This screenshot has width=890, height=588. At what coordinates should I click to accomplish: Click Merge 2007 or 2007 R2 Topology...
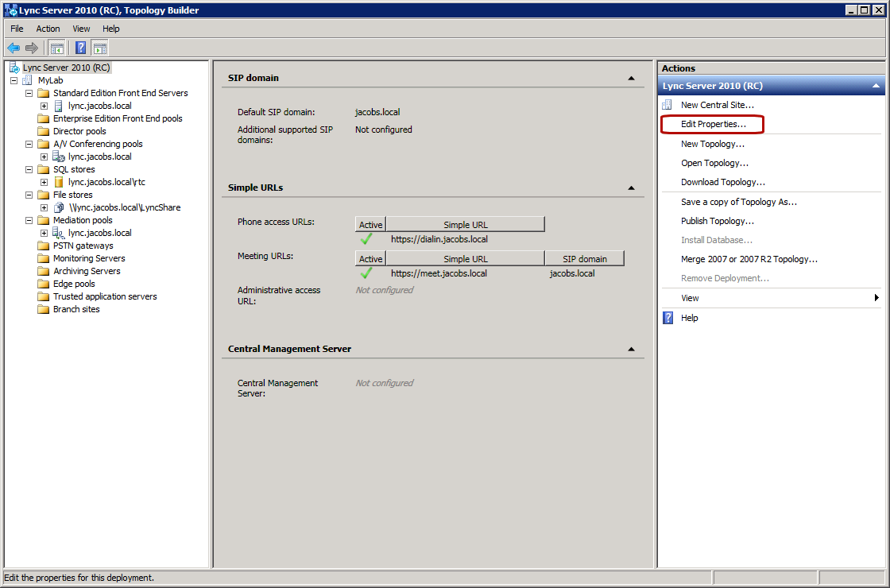(x=749, y=259)
